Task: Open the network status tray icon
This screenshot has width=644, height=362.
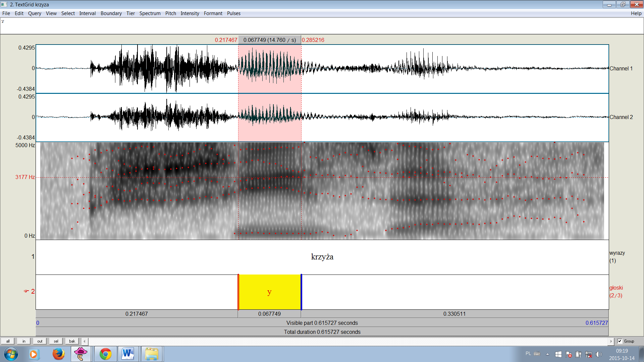Action: point(589,354)
